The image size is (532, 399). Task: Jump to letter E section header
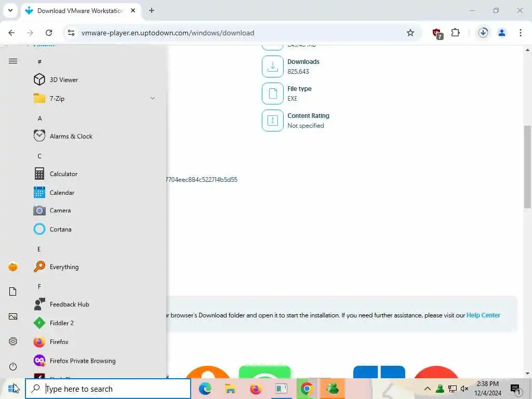point(39,249)
